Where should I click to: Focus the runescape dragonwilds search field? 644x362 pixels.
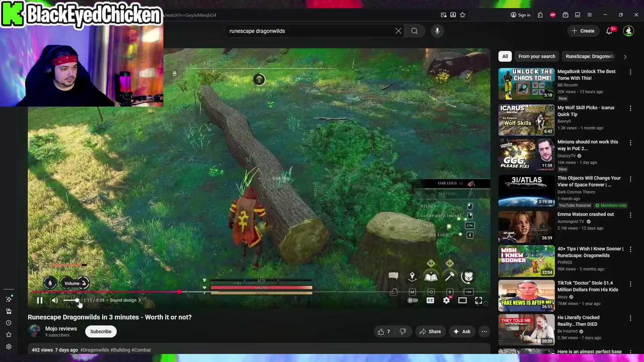(309, 31)
